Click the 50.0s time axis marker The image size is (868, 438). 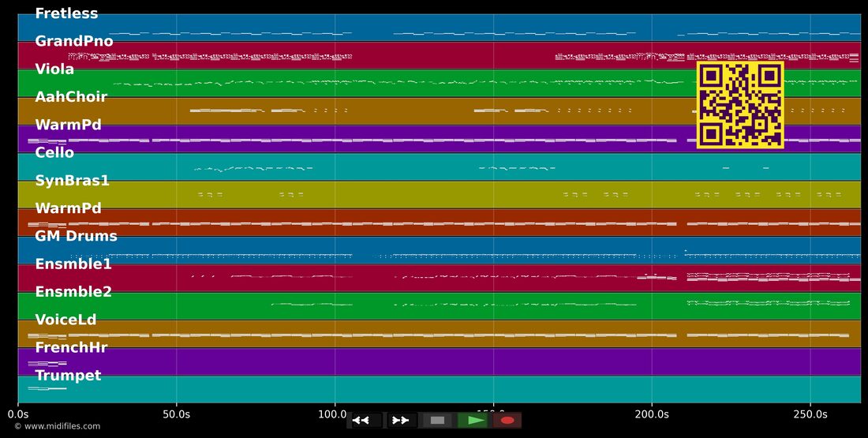[177, 414]
